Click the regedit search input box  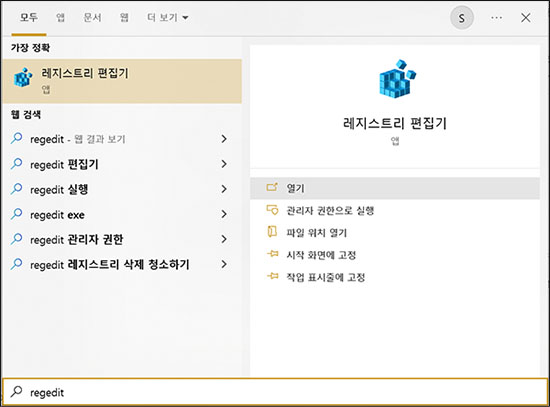tap(275, 392)
